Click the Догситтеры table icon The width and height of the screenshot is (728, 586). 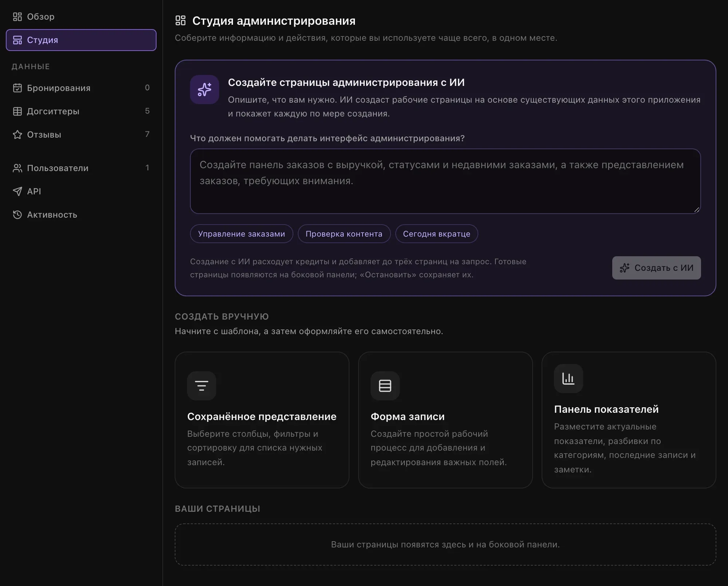click(17, 111)
